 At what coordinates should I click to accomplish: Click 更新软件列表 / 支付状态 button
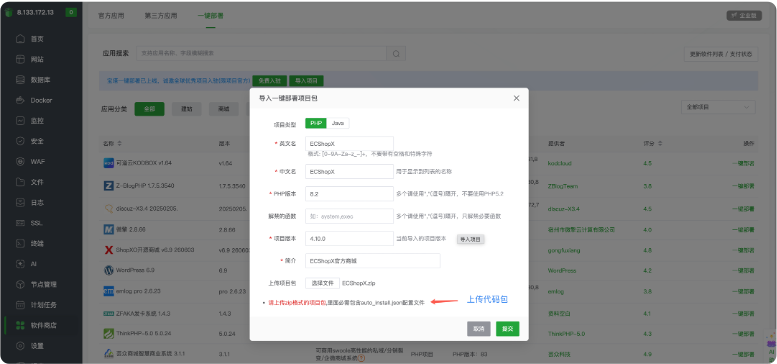pos(721,54)
